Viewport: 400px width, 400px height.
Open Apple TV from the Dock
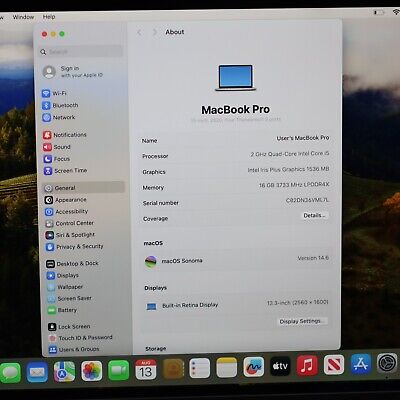[x=280, y=366]
